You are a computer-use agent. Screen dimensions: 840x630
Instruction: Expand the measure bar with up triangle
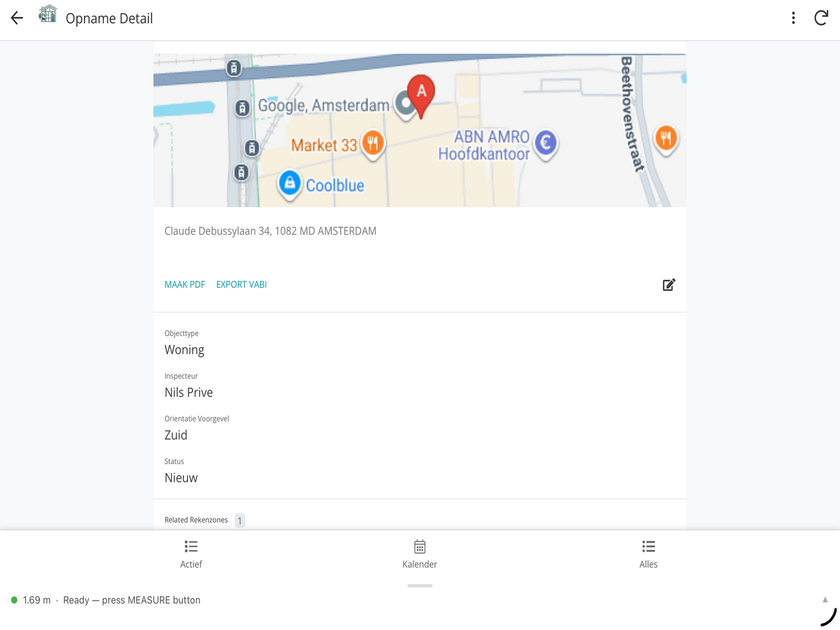pyautogui.click(x=825, y=600)
